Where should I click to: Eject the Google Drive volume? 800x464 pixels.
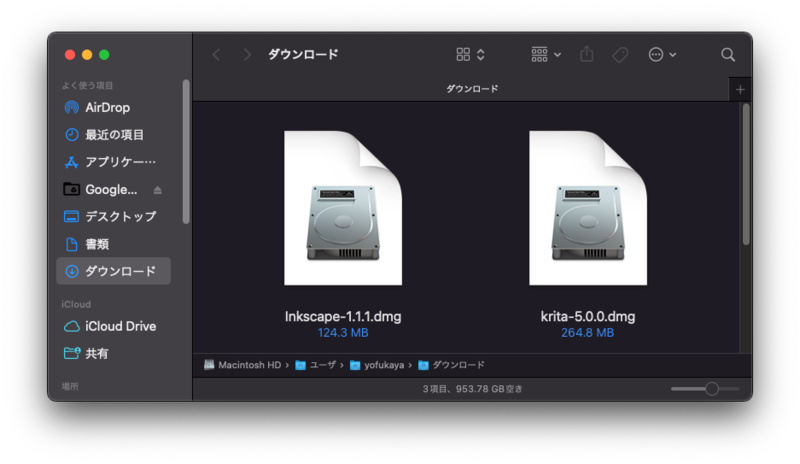[x=158, y=190]
